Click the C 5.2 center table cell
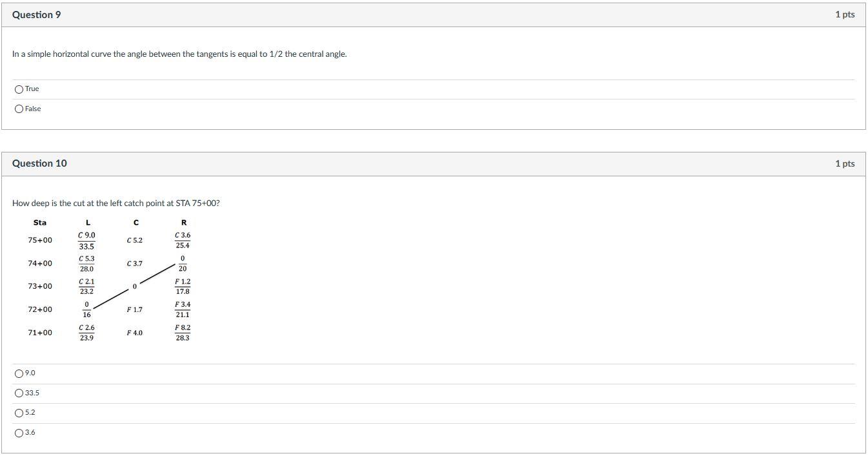 point(135,240)
